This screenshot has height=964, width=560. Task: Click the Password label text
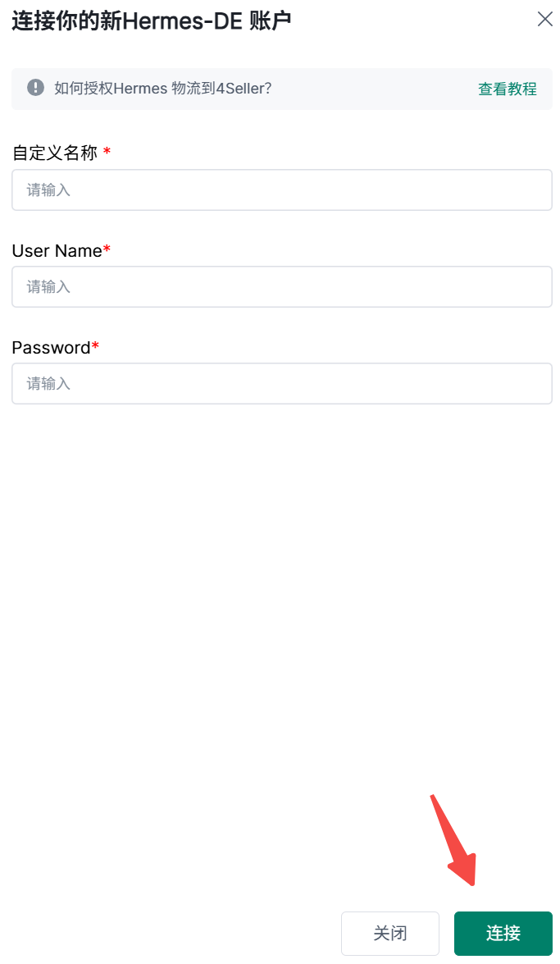[51, 347]
